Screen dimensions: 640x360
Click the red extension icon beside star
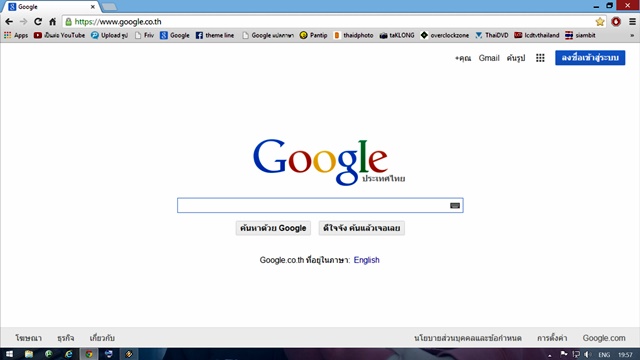pyautogui.click(x=616, y=22)
